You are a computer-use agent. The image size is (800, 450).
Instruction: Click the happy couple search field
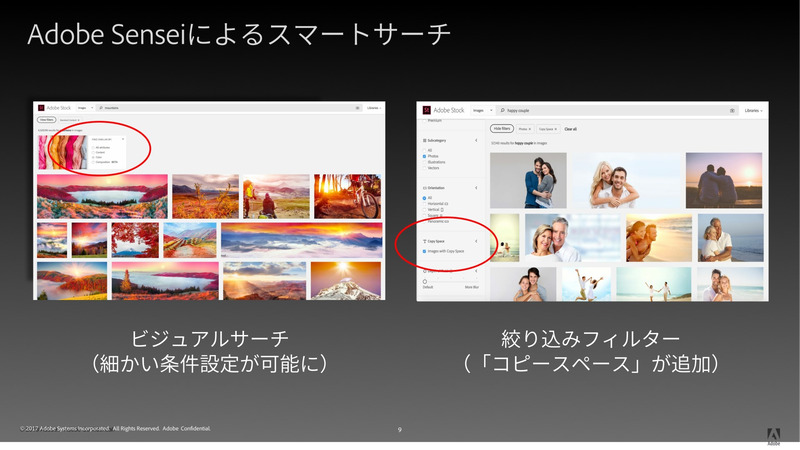point(617,110)
